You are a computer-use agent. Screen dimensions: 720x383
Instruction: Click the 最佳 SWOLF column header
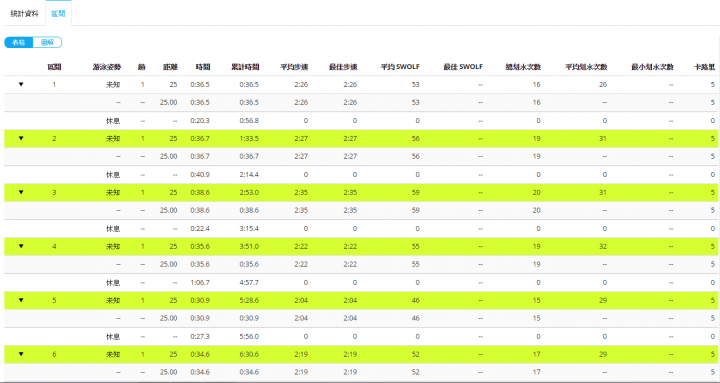coord(463,67)
